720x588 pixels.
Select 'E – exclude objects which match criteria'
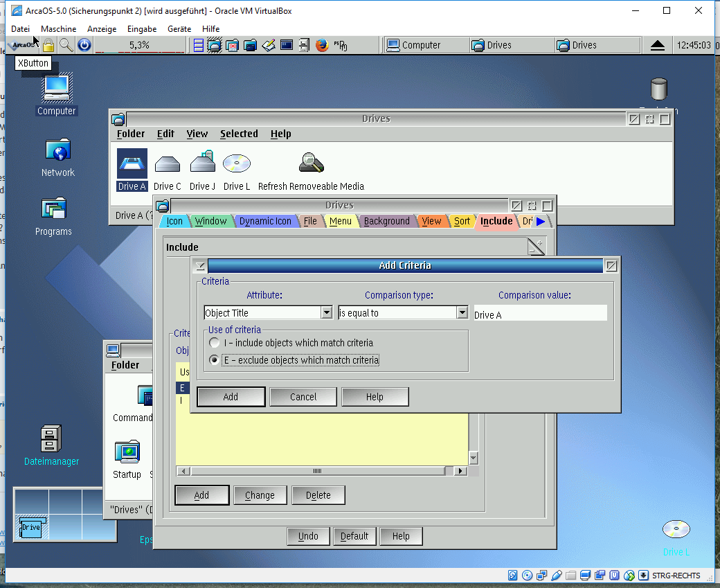(x=294, y=359)
